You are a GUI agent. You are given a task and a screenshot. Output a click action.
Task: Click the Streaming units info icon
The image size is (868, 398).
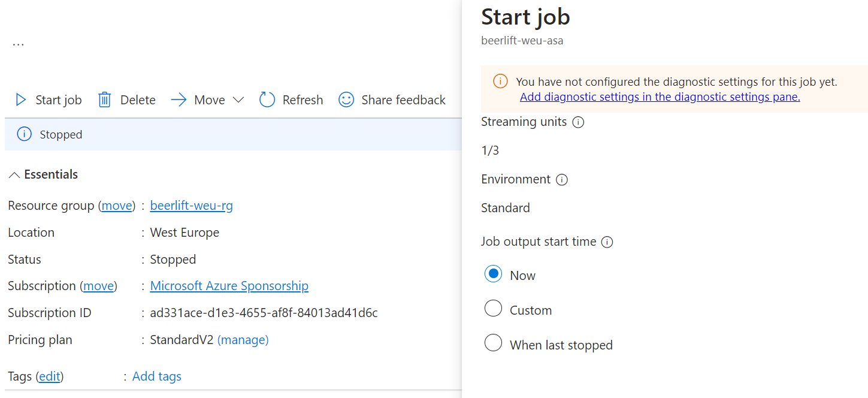pos(577,122)
